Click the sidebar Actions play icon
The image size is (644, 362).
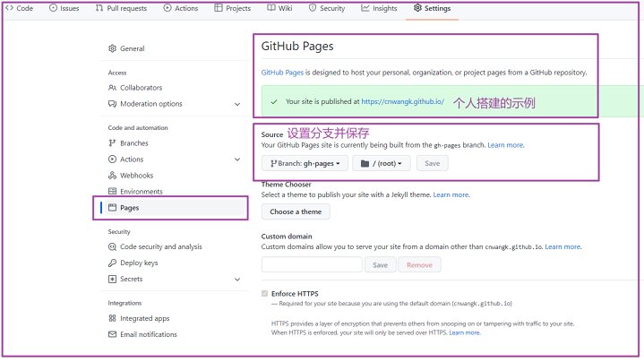(x=112, y=159)
